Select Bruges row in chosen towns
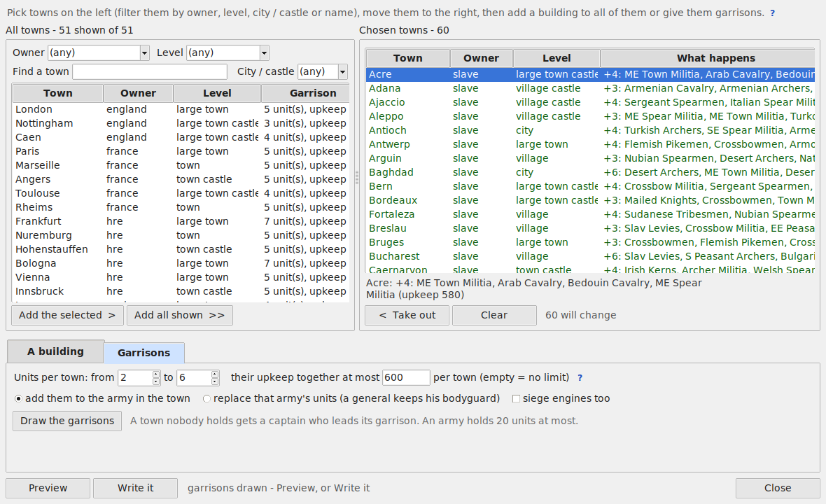 (x=591, y=243)
